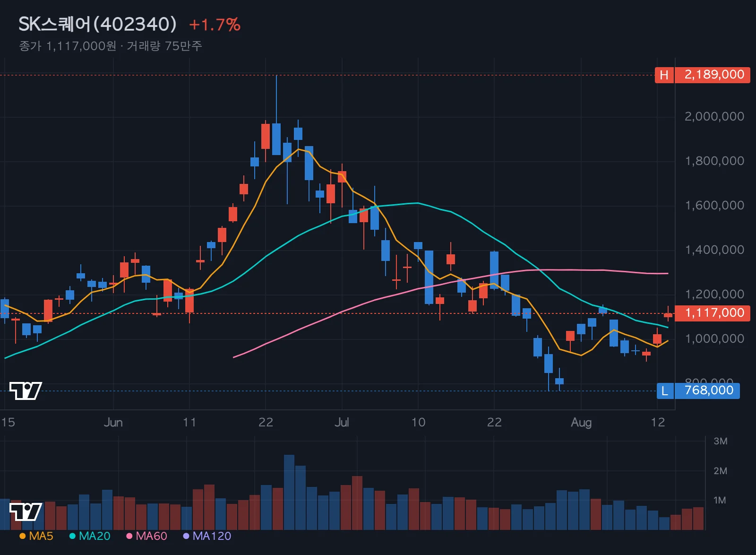The width and height of the screenshot is (756, 555).
Task: Select the 2,189,000 high price label
Action: tap(713, 75)
